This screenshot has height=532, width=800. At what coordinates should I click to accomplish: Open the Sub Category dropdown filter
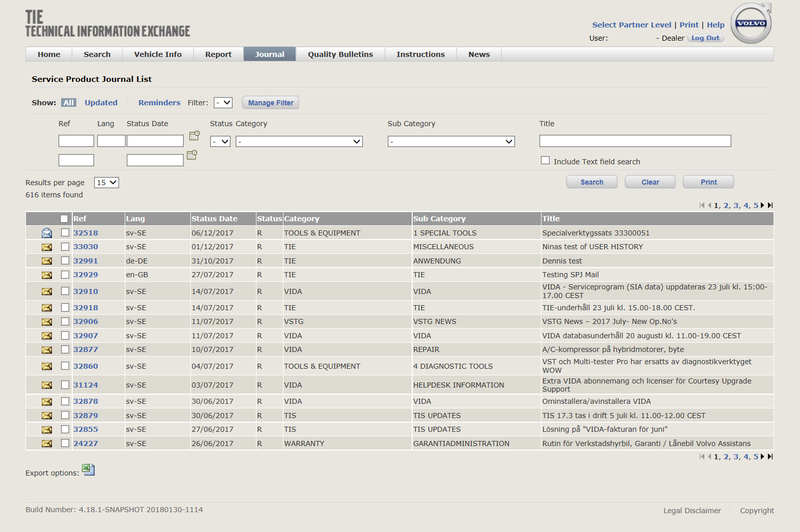click(x=451, y=141)
